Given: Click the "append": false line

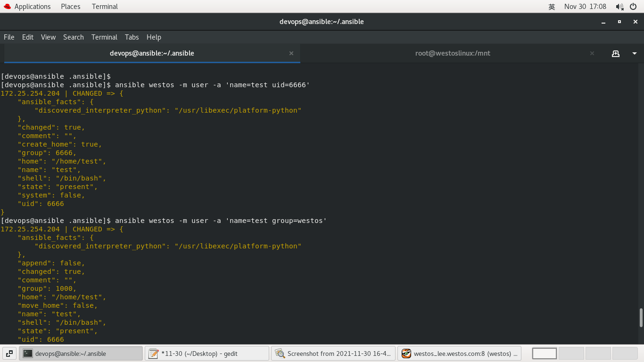Looking at the screenshot, I should [x=51, y=263].
